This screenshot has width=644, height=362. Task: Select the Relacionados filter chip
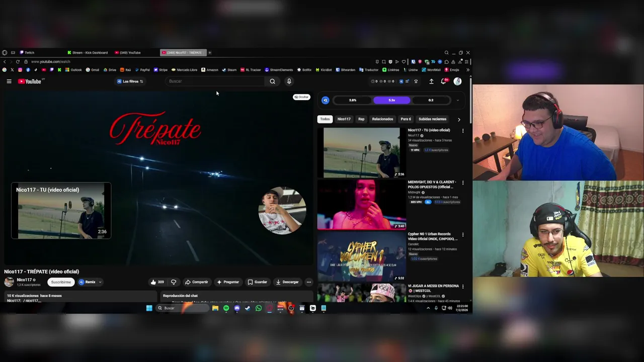(x=382, y=119)
